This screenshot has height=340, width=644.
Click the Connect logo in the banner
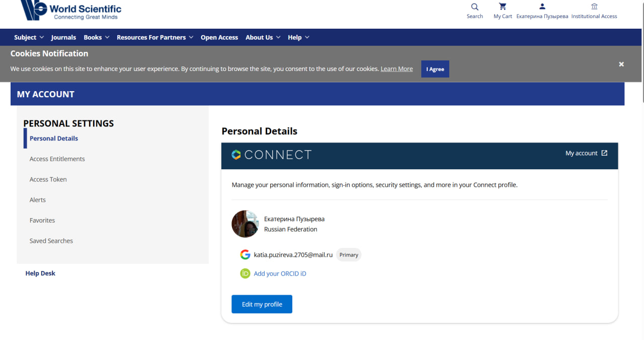click(x=271, y=155)
